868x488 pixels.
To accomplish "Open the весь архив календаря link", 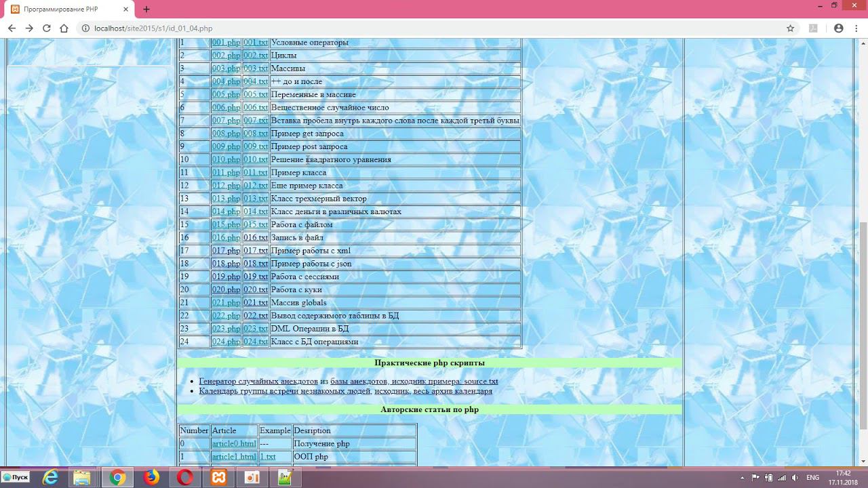I will pyautogui.click(x=452, y=391).
